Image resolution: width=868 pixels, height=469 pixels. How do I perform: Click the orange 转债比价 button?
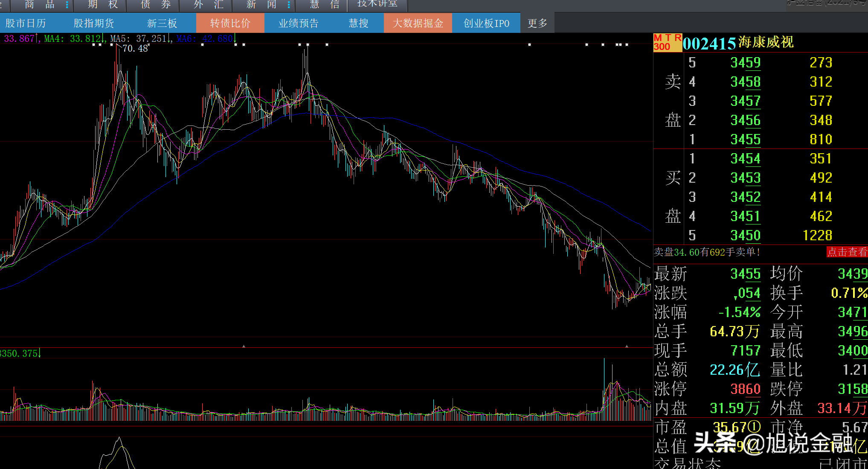230,23
